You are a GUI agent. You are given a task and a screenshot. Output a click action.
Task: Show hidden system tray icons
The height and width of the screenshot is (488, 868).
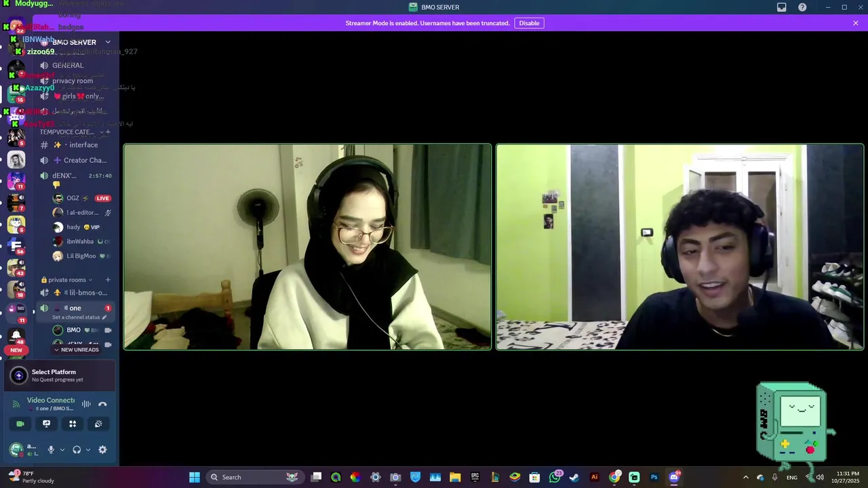(x=745, y=477)
